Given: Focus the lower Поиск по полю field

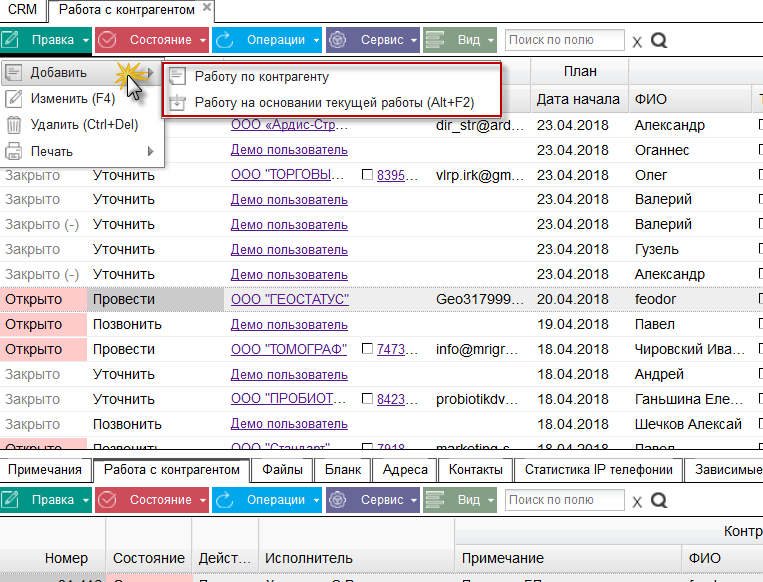Looking at the screenshot, I should point(564,500).
